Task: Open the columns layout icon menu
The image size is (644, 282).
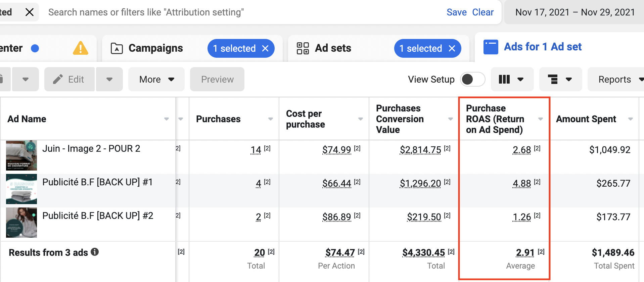Action: [512, 79]
